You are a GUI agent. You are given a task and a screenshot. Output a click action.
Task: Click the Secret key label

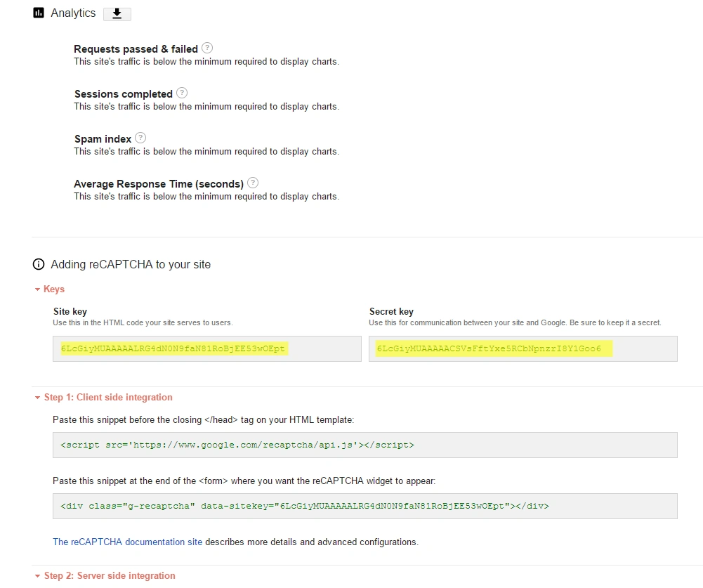[391, 312]
